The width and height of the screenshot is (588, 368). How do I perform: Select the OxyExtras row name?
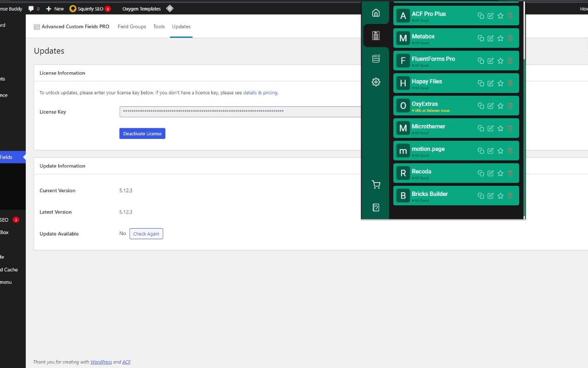pos(424,104)
